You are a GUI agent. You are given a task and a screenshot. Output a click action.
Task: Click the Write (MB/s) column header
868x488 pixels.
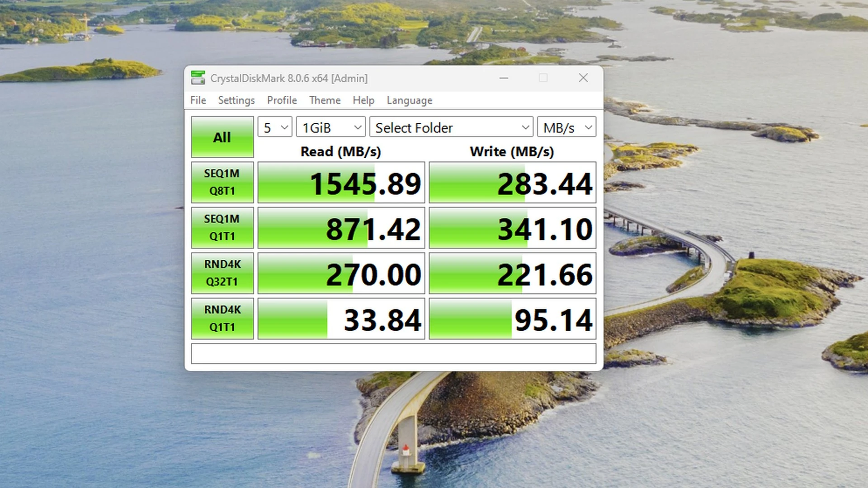[512, 151]
